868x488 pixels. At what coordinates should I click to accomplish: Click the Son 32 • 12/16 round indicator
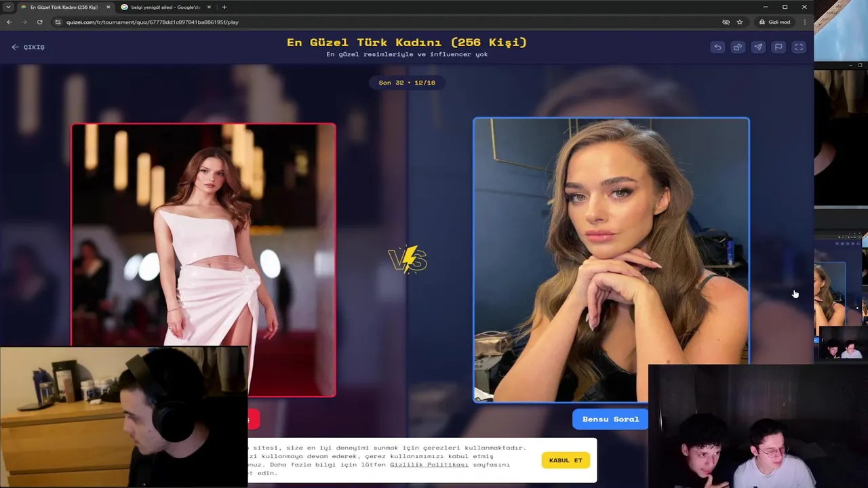point(407,83)
